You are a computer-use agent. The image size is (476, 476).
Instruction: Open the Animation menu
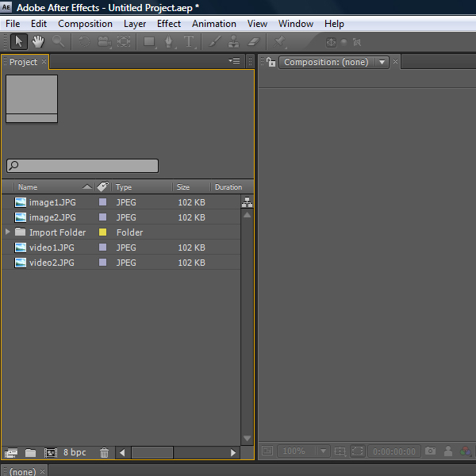click(214, 24)
